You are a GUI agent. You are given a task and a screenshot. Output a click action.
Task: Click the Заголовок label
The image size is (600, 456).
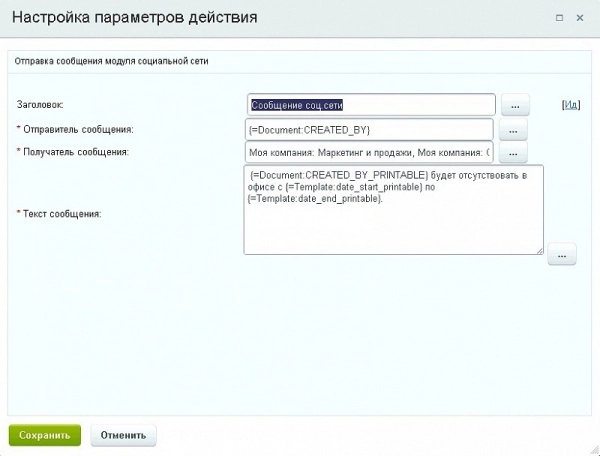(x=41, y=104)
